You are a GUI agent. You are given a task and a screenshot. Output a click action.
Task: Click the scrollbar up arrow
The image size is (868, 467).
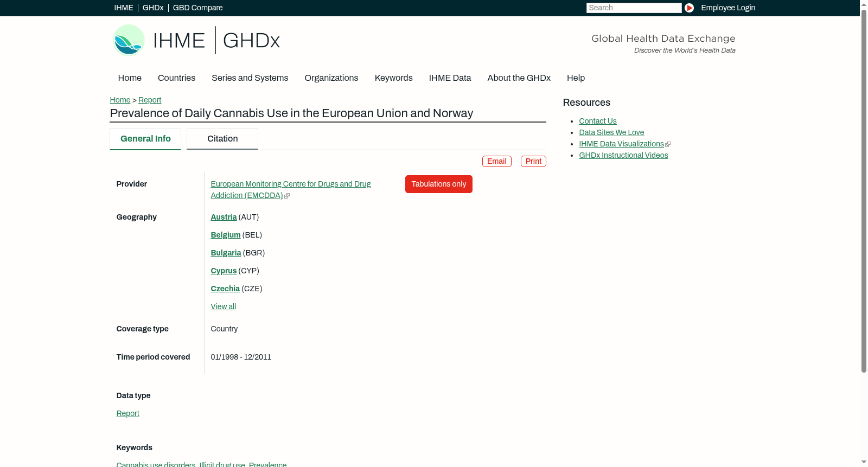pos(864,4)
